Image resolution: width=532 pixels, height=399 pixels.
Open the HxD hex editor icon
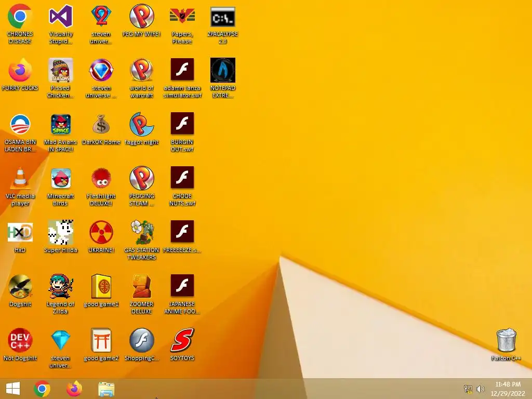(20, 232)
